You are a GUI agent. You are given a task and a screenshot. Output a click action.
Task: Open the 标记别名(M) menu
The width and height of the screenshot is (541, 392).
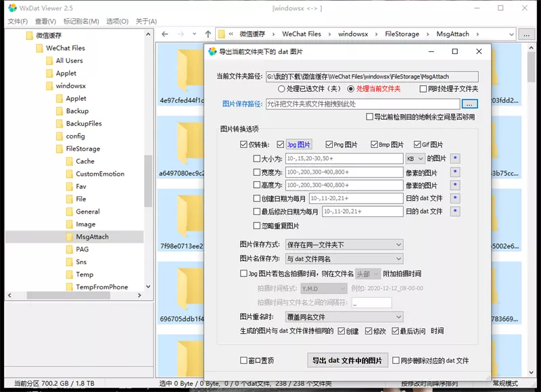(81, 22)
